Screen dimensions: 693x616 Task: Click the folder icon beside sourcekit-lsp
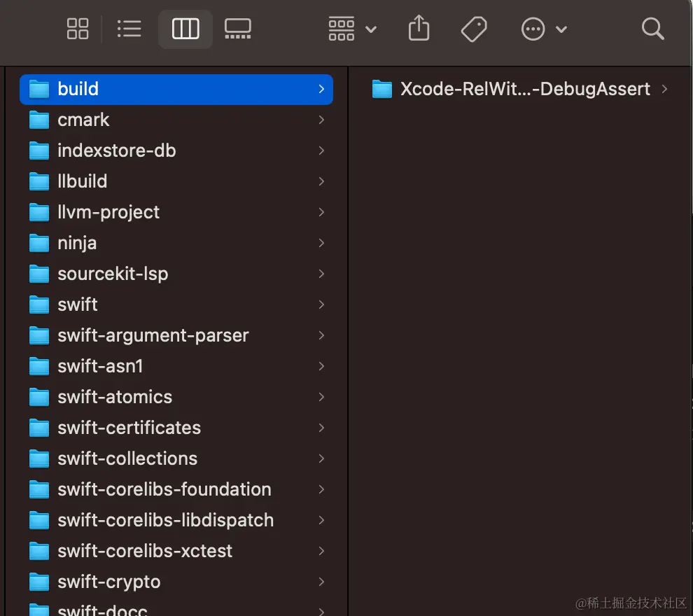coord(39,274)
